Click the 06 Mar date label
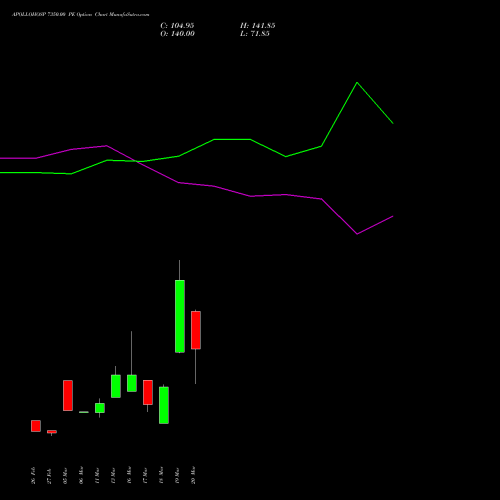 81,475
